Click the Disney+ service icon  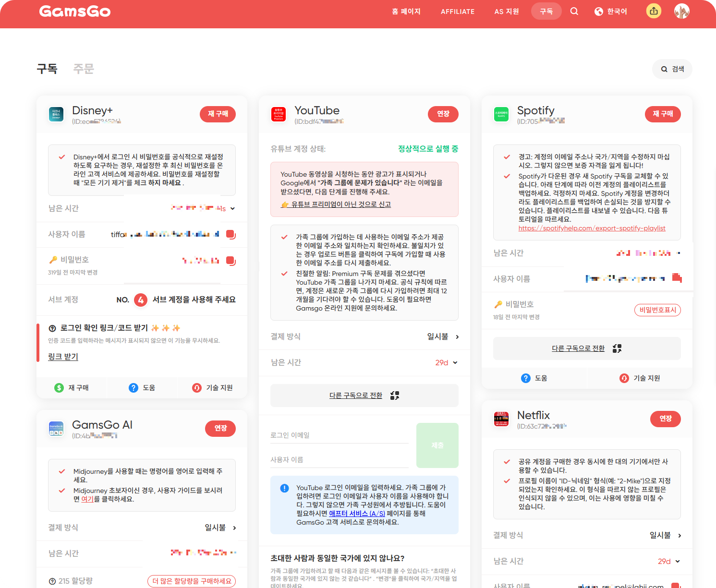[56, 114]
